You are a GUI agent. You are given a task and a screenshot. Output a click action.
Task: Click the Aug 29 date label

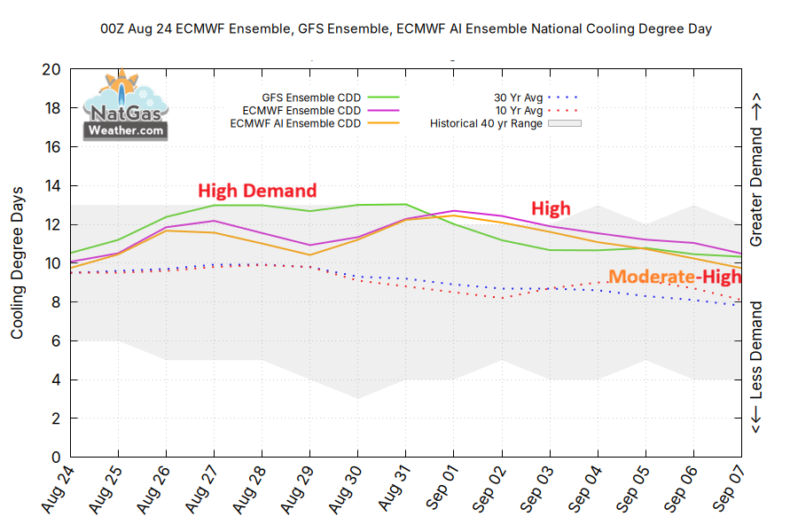[297, 489]
